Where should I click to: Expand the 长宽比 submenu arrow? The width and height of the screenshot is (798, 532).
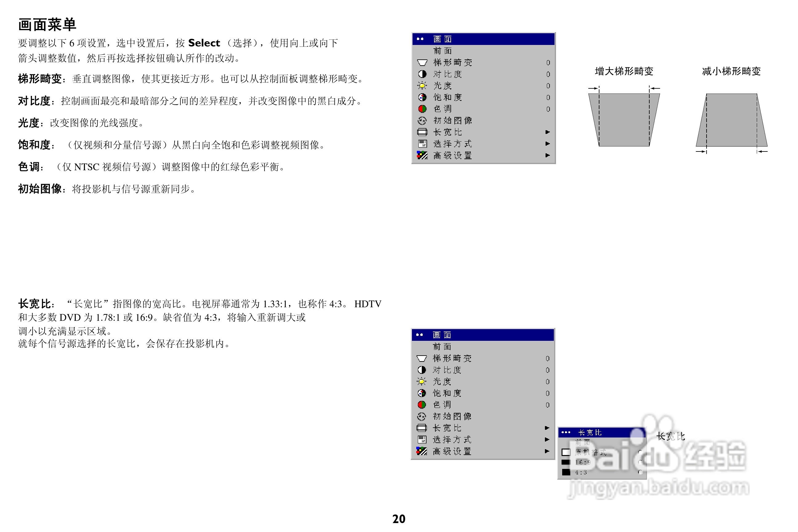[548, 132]
